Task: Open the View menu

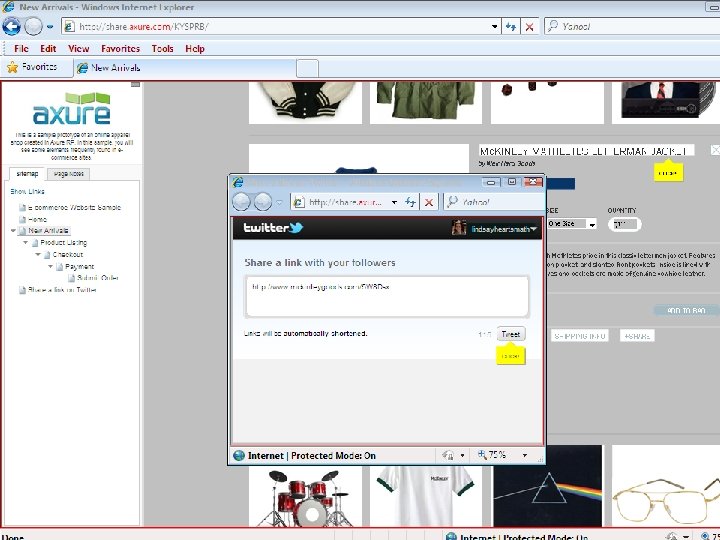Action: [79, 49]
